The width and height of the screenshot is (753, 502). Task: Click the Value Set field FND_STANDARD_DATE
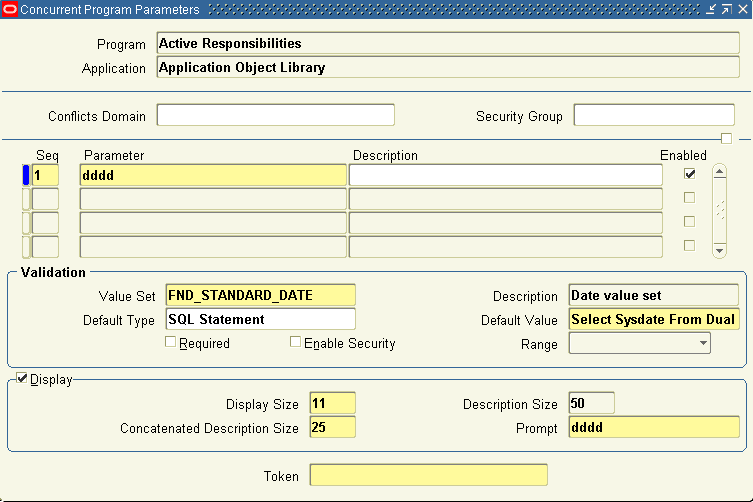coord(260,295)
